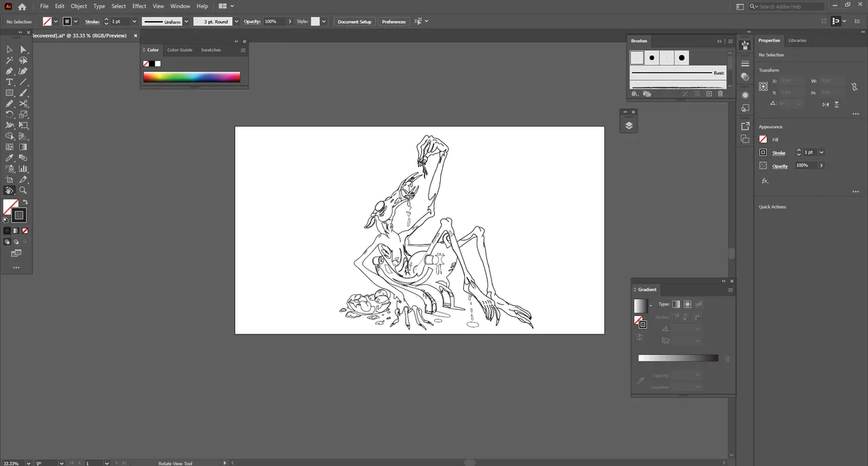Screen dimensions: 868x466
Task: Click the Fill swatch in Appearance
Action: coord(763,140)
